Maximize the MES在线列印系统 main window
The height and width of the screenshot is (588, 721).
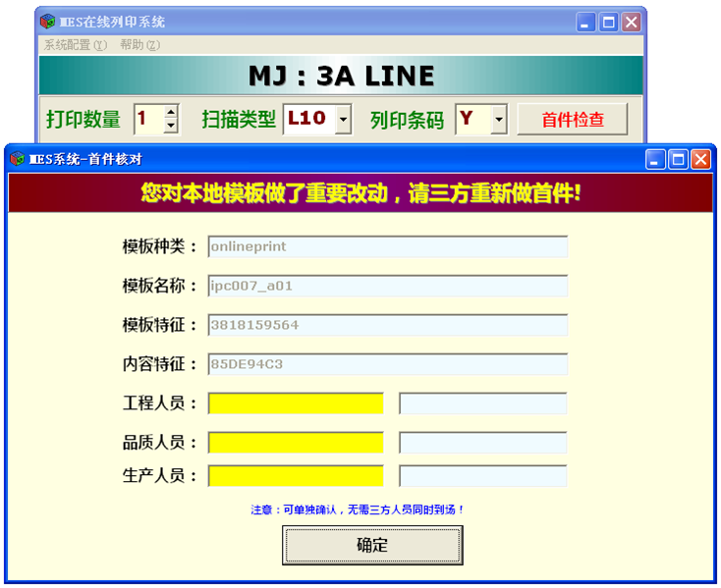click(x=609, y=22)
